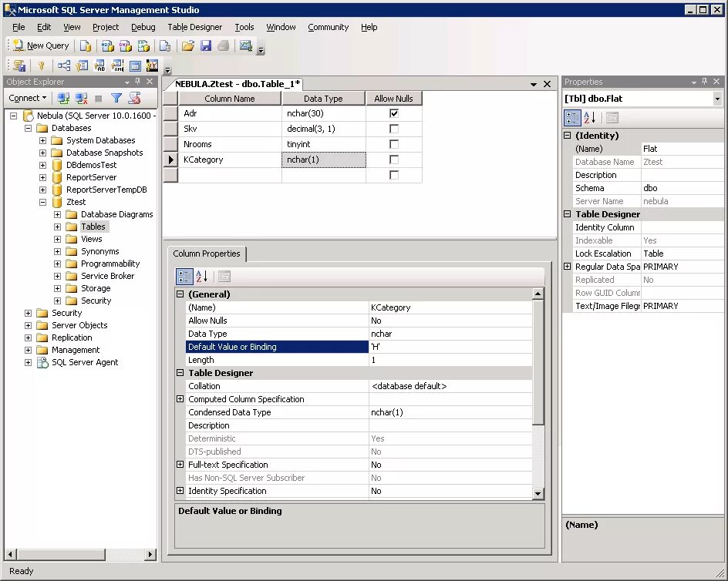
Task: Set primary key with the key icon
Action: [42, 65]
